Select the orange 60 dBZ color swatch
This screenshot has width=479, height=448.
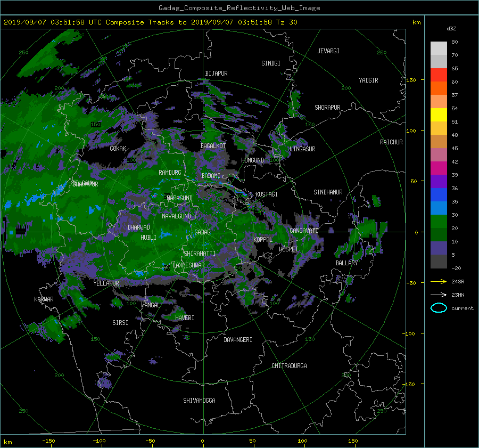(439, 88)
